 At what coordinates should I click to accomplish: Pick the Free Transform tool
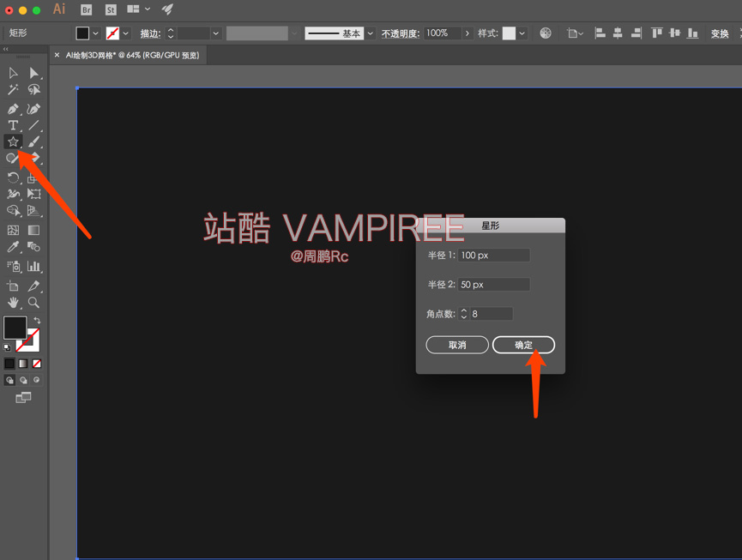(33, 194)
